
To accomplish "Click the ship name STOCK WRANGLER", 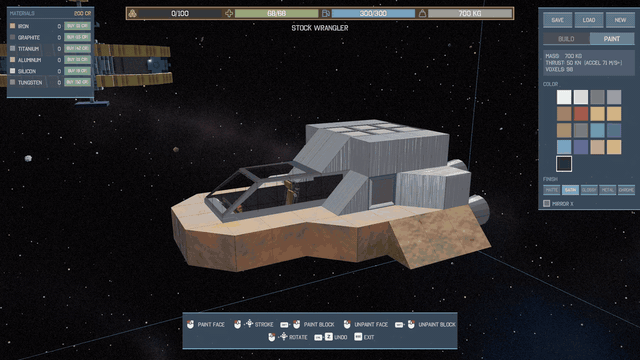I will 320,28.
